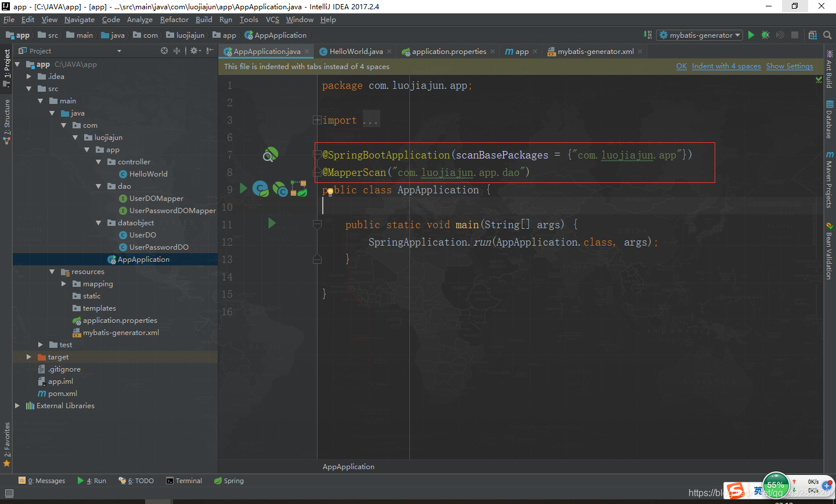Close the AppApplication.java tab
This screenshot has height=504, width=836.
[307, 52]
